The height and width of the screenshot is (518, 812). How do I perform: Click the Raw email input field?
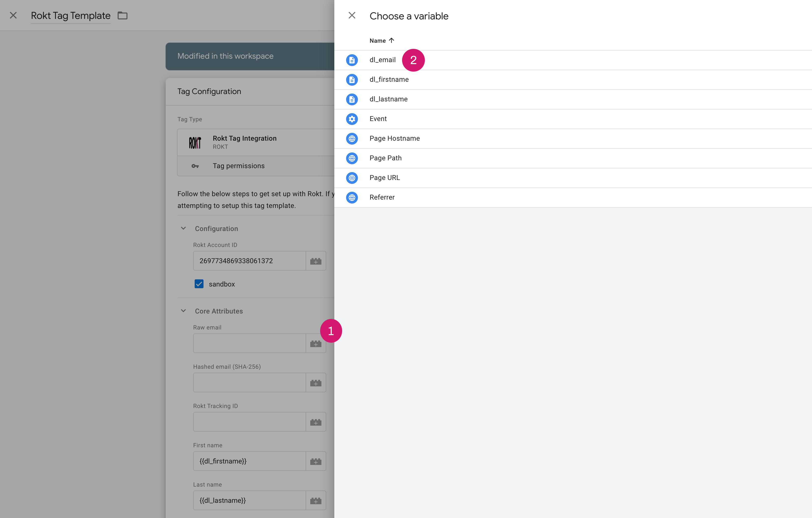pos(249,343)
